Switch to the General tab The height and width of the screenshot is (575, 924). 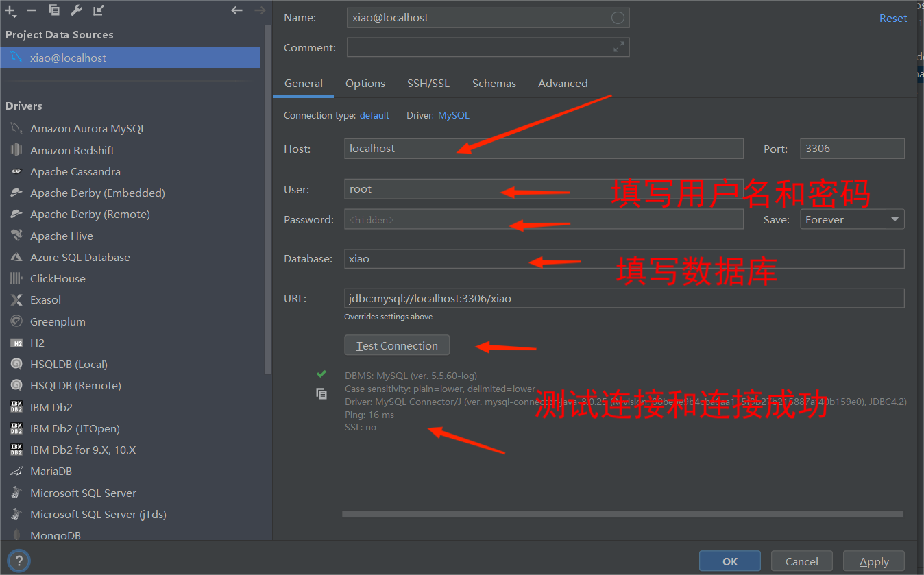[x=304, y=83]
